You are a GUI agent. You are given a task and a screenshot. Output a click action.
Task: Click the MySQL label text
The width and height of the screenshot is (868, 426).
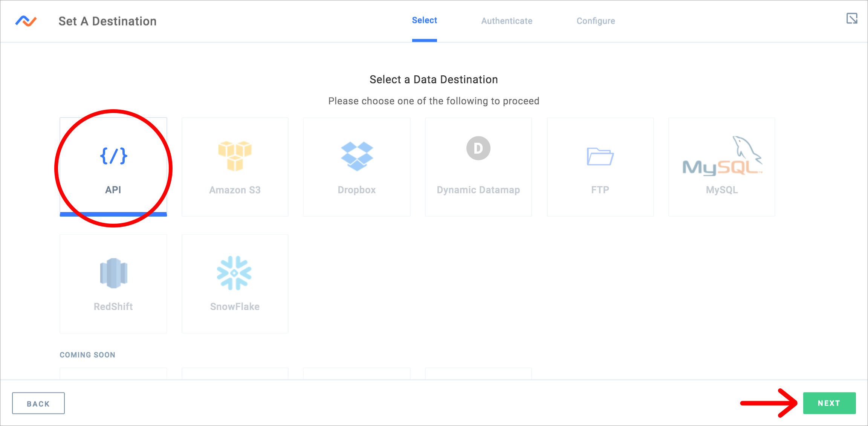pos(722,190)
